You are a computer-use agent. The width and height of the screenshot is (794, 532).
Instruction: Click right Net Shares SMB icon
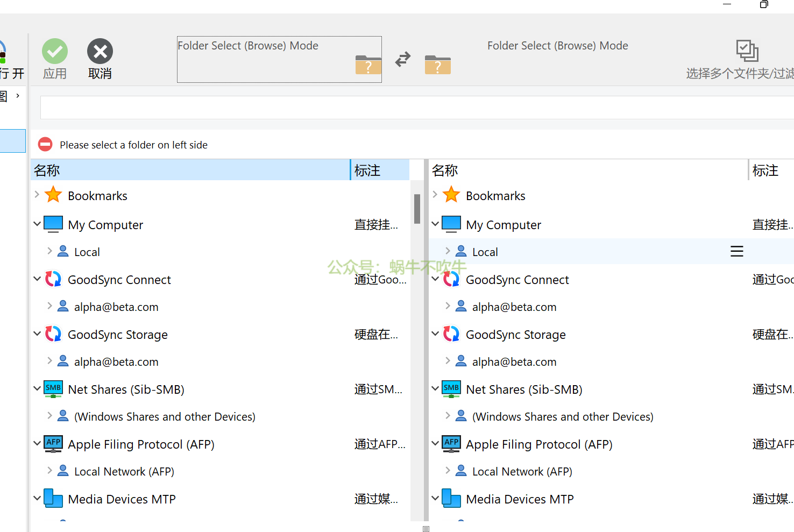point(451,388)
